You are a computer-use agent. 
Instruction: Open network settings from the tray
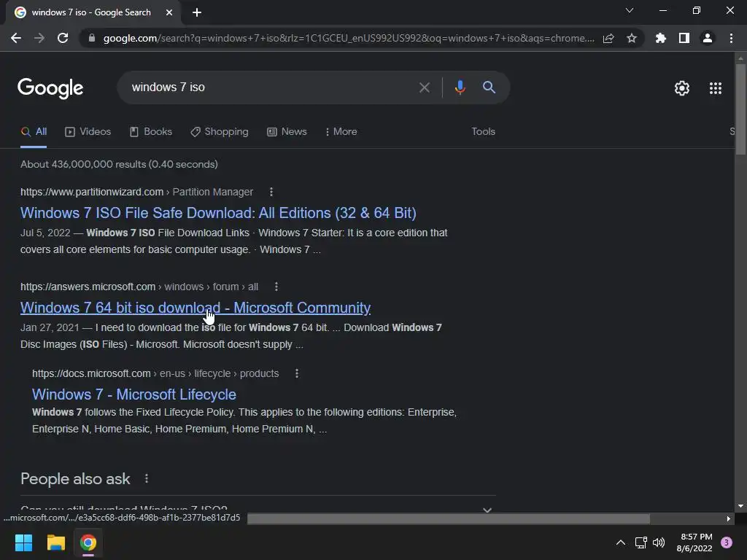click(x=640, y=542)
